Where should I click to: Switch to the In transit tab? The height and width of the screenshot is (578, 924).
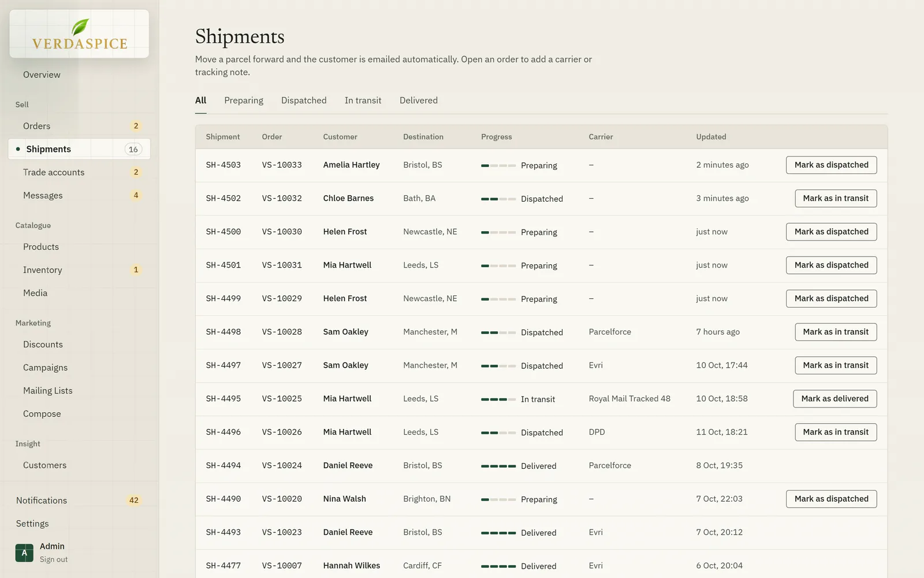pos(363,101)
